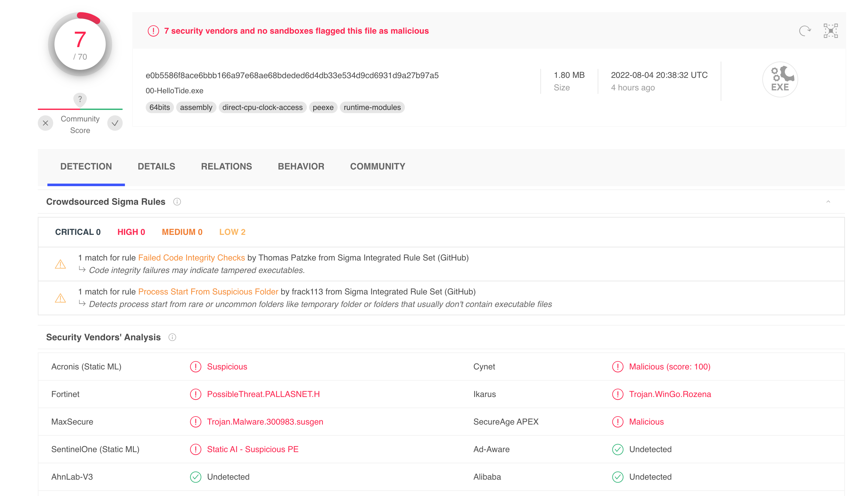Filter Sigma rules by LOW 2

pyautogui.click(x=232, y=232)
